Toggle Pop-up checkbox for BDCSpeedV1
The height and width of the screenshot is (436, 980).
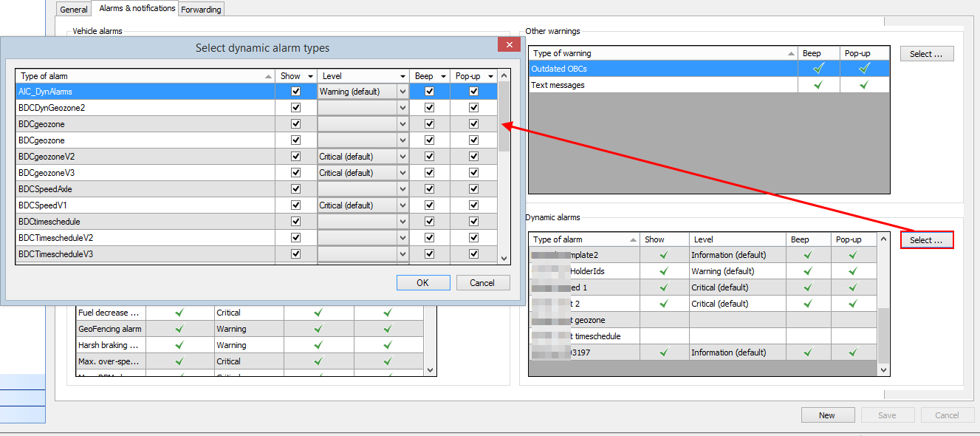coord(473,205)
